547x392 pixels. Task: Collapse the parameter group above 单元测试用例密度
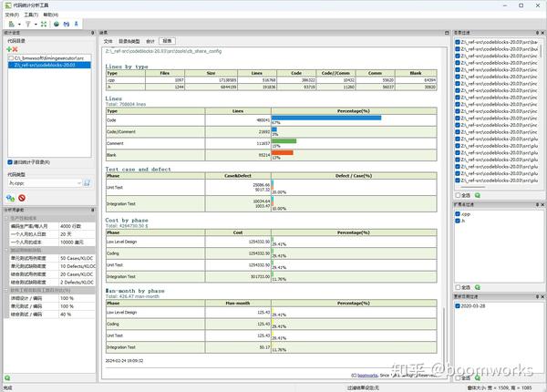coord(6,250)
